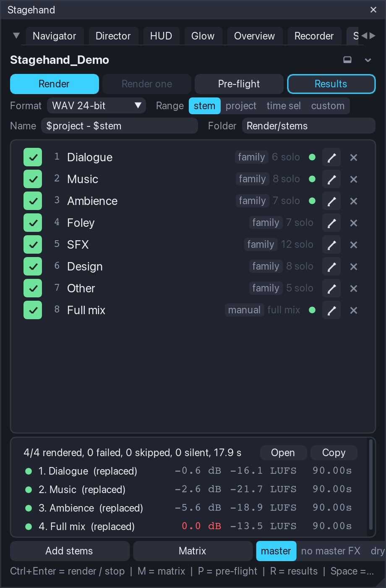Click the family tag on Ambience row
Viewport: 386px width, 588px height.
[x=252, y=201]
